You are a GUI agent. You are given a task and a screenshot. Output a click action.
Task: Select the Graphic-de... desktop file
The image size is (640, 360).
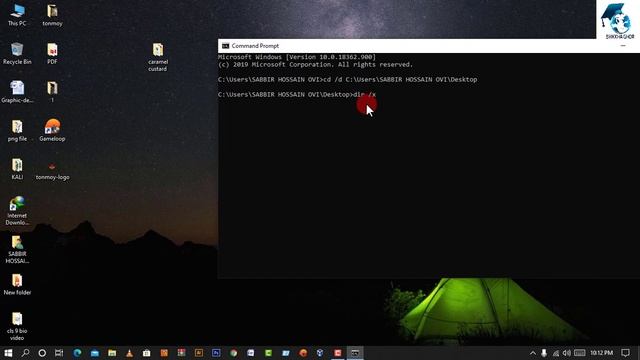(x=17, y=92)
